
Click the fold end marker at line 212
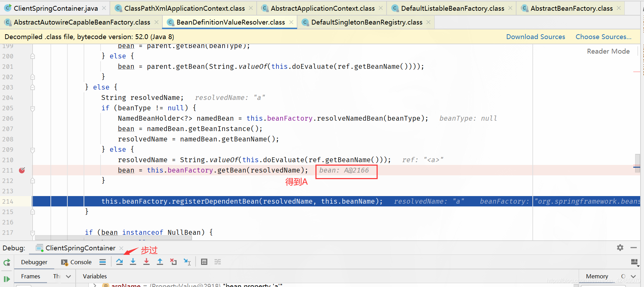click(x=32, y=180)
